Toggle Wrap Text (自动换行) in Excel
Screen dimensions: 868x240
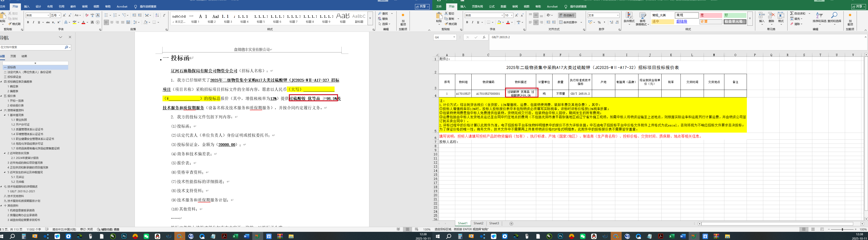(567, 15)
